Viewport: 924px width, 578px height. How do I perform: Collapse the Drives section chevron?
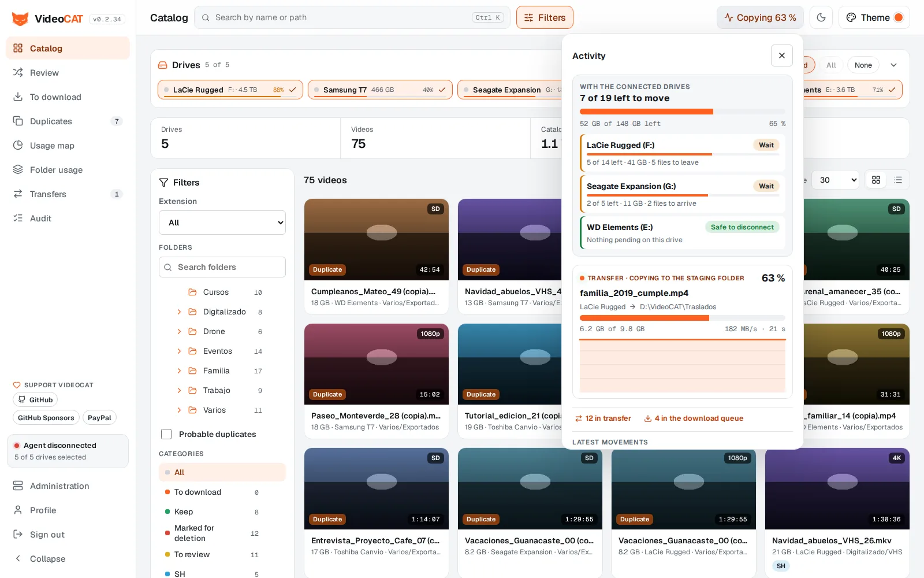coord(893,65)
